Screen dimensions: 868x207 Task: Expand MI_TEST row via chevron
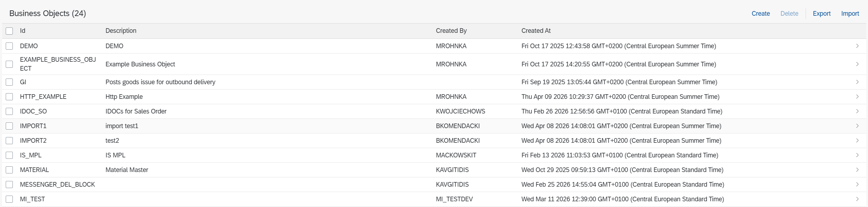point(857,199)
